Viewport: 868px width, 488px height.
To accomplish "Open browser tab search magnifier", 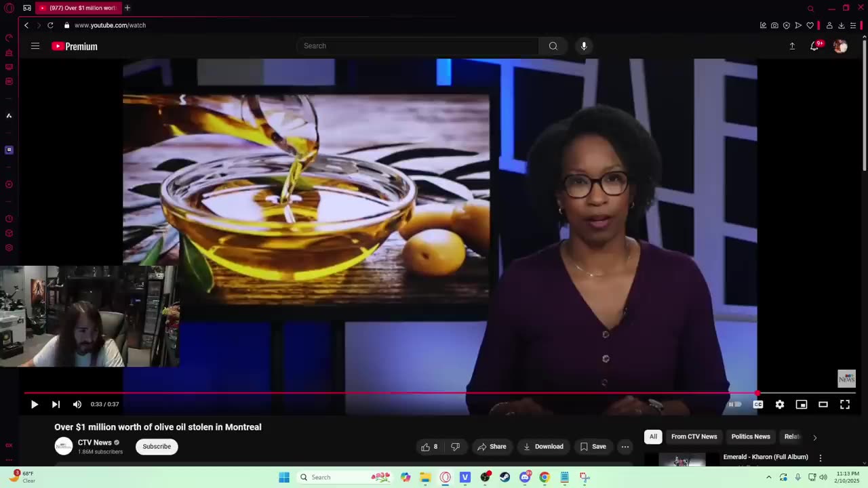I will pyautogui.click(x=810, y=8).
